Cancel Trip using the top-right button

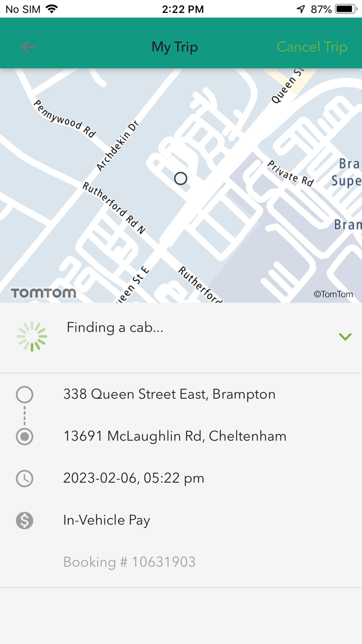click(x=311, y=47)
